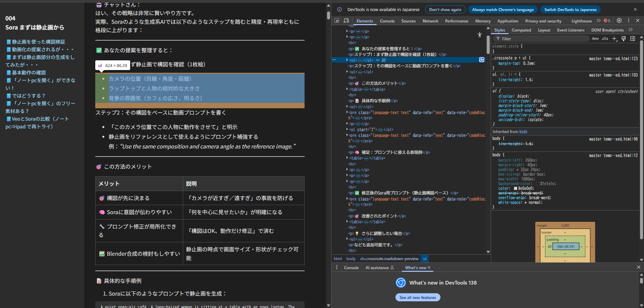This screenshot has height=308, width=644.
Task: Click the red error count badge
Action: [x=607, y=21]
